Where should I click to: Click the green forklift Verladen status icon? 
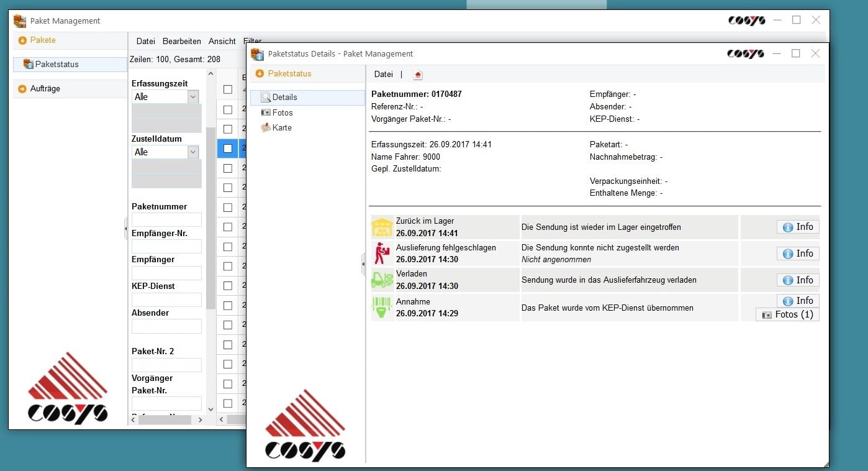pyautogui.click(x=381, y=280)
